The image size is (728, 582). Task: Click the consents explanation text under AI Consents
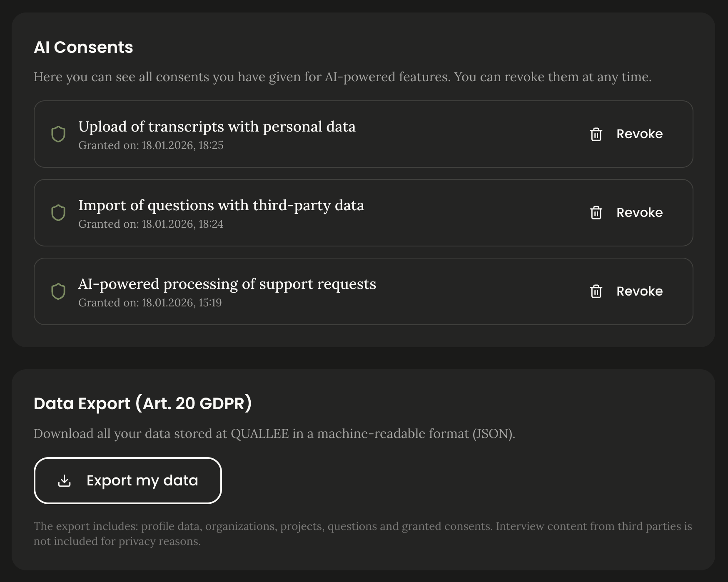pyautogui.click(x=342, y=77)
